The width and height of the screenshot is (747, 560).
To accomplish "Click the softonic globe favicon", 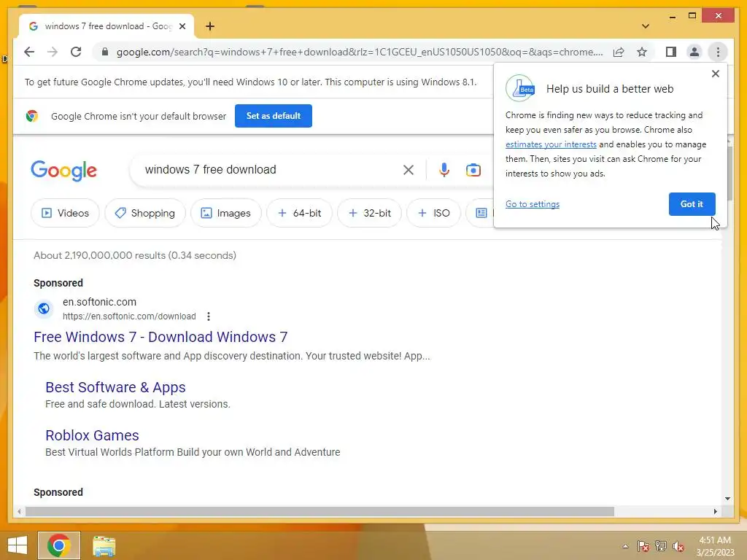I will 43,308.
